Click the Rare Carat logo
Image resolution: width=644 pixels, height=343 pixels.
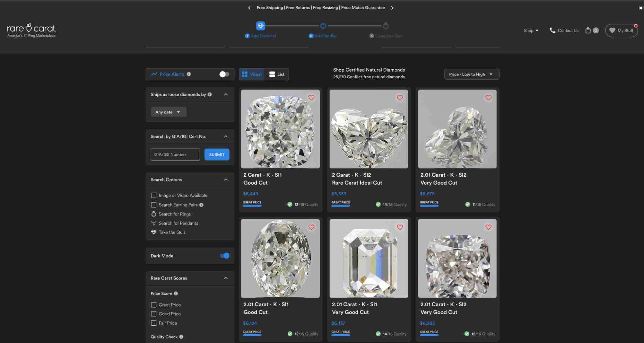tap(31, 31)
